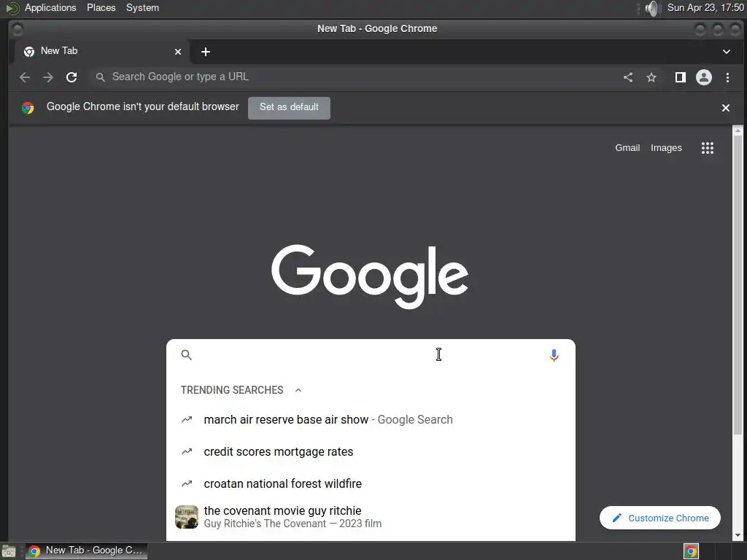The height and width of the screenshot is (560, 747).
Task: Select the New Tab tab
Action: (102, 52)
